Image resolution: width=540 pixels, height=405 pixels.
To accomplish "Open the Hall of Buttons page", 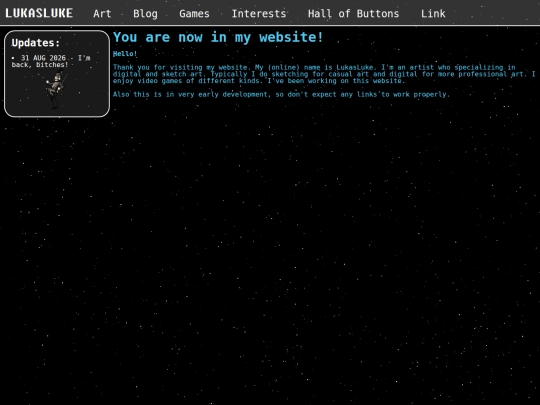I will (x=353, y=13).
